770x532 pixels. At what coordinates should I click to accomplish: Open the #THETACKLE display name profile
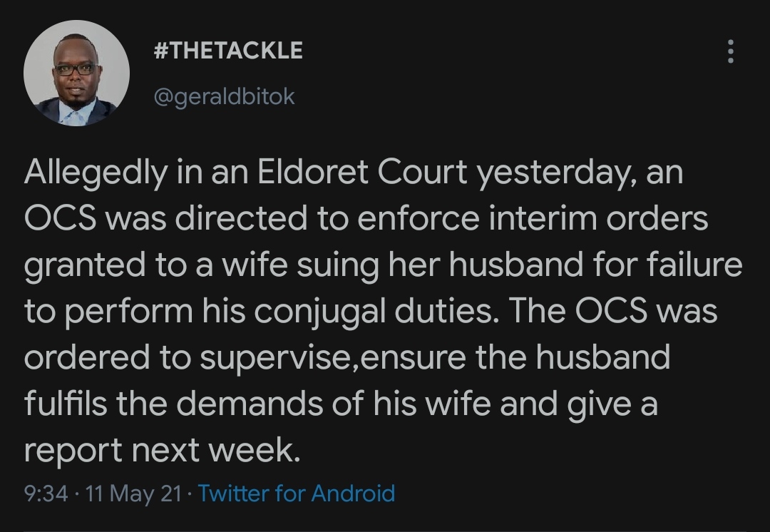click(x=228, y=51)
